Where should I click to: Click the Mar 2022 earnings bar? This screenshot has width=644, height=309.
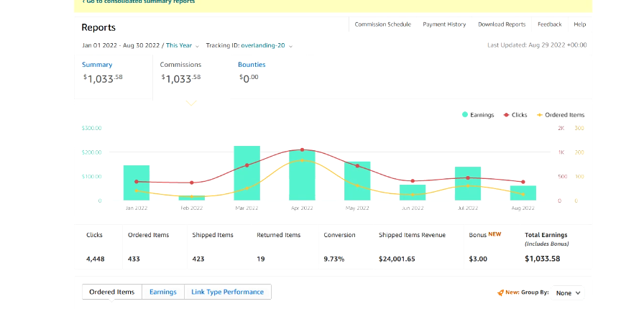pos(247,173)
